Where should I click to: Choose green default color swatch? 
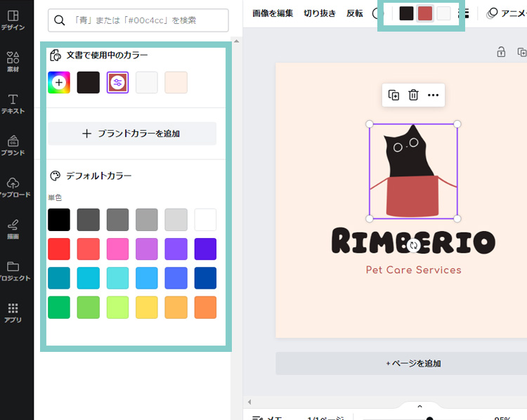59,308
